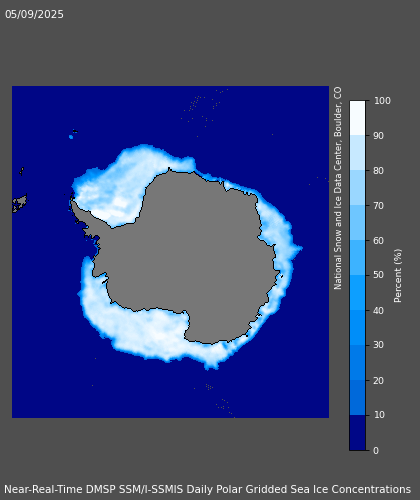Click the 0 tick label on colorbar
The width and height of the screenshot is (420, 500).
(376, 450)
